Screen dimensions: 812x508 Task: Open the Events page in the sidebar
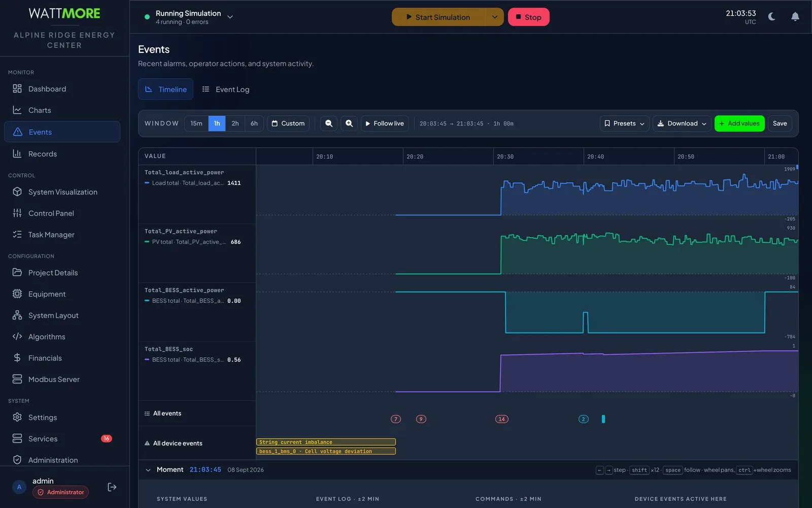point(62,132)
